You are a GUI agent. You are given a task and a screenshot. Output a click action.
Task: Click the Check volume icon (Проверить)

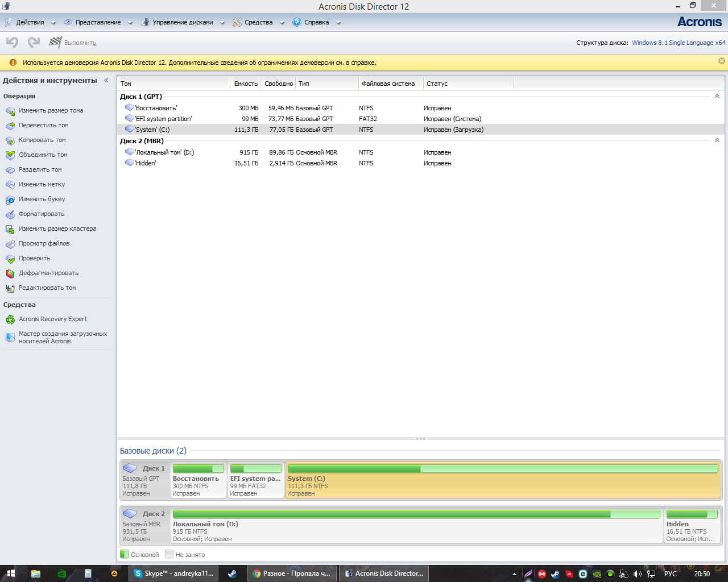pos(10,259)
